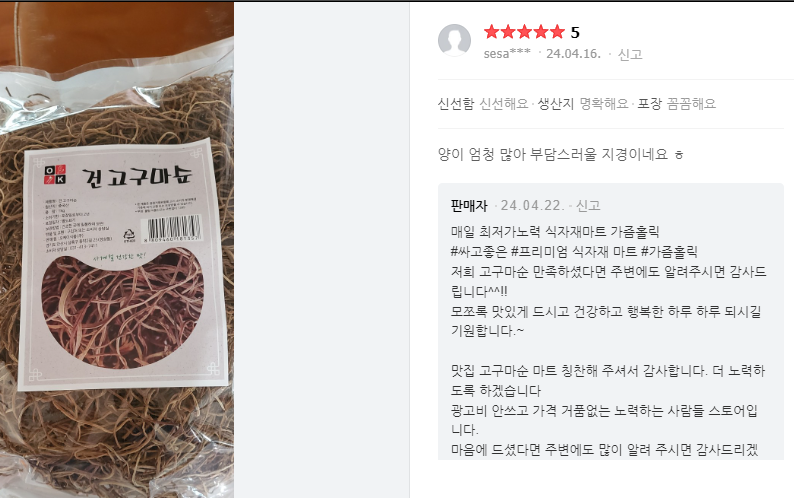Viewport: 794px width, 498px height.
Task: Select the 생산지 명확해요 review tag
Action: click(582, 103)
